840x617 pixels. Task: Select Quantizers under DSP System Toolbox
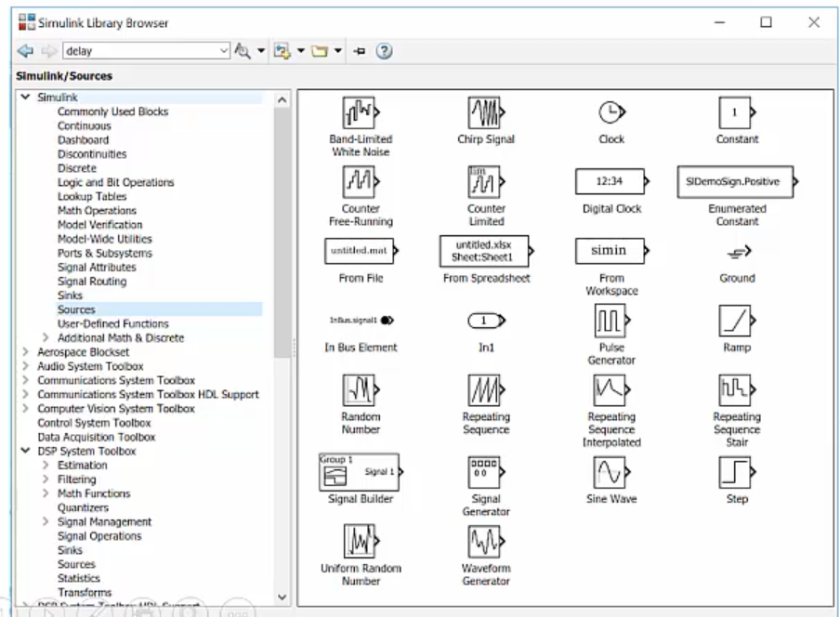coord(83,507)
